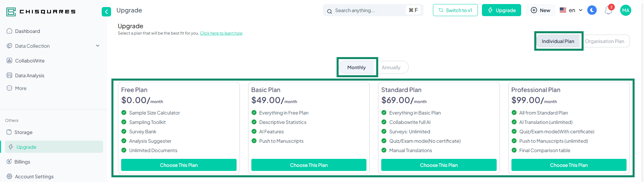
Task: Toggle dark mode moon icon
Action: tap(592, 10)
